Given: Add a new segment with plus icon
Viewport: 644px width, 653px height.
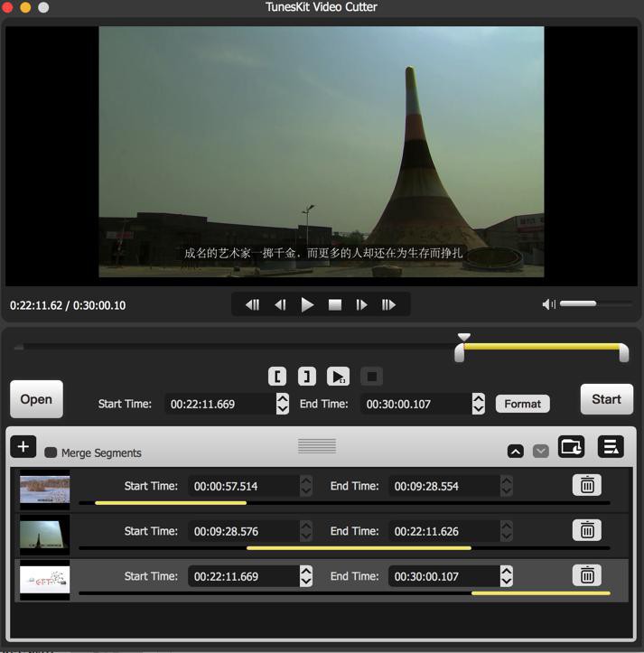Looking at the screenshot, I should (x=23, y=446).
